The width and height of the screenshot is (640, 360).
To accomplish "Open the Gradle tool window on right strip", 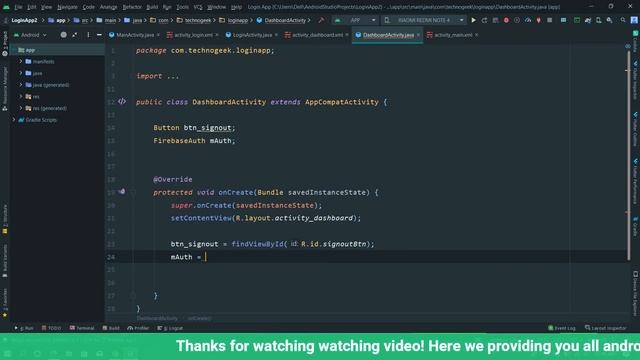I will tap(636, 226).
